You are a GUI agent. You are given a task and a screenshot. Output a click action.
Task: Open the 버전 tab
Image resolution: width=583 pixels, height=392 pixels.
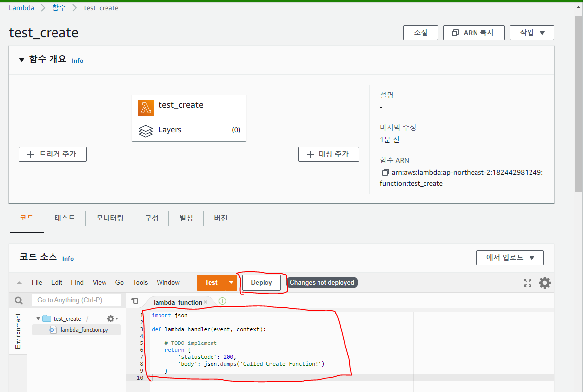click(x=221, y=218)
